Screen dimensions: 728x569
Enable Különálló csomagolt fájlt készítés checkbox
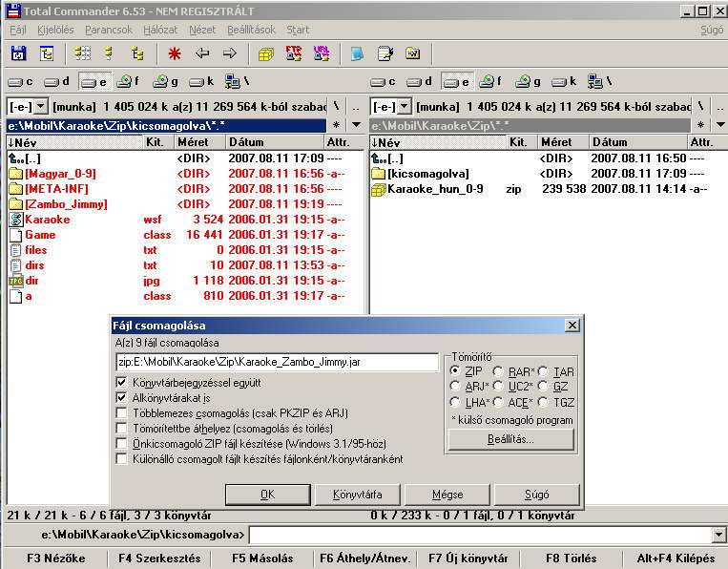click(121, 459)
